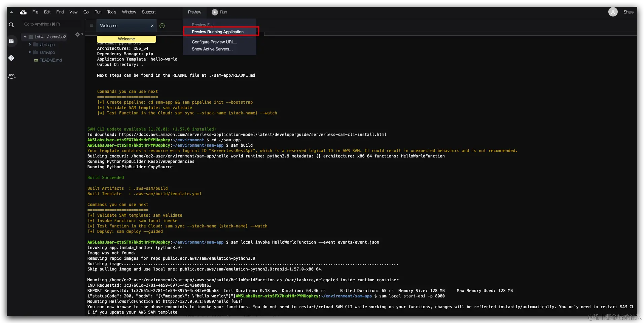The width and height of the screenshot is (644, 323).
Task: Open the File menu
Action: click(35, 12)
